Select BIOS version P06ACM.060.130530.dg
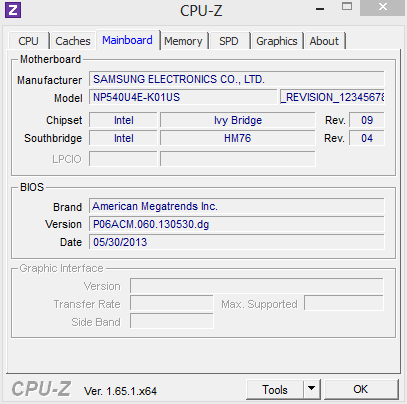The image size is (407, 404). [x=237, y=224]
